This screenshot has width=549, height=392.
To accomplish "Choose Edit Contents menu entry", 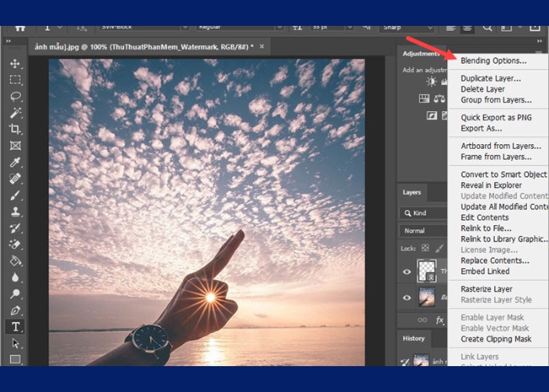I will coord(485,217).
